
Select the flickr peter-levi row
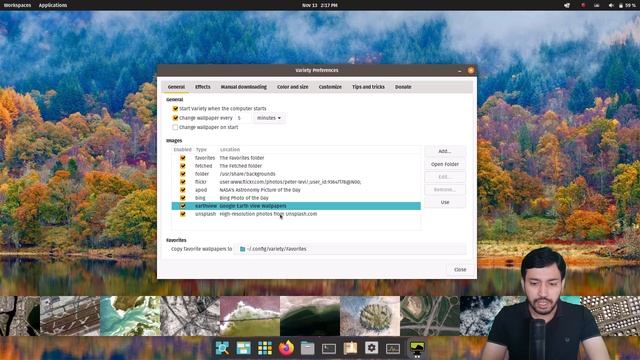296,182
